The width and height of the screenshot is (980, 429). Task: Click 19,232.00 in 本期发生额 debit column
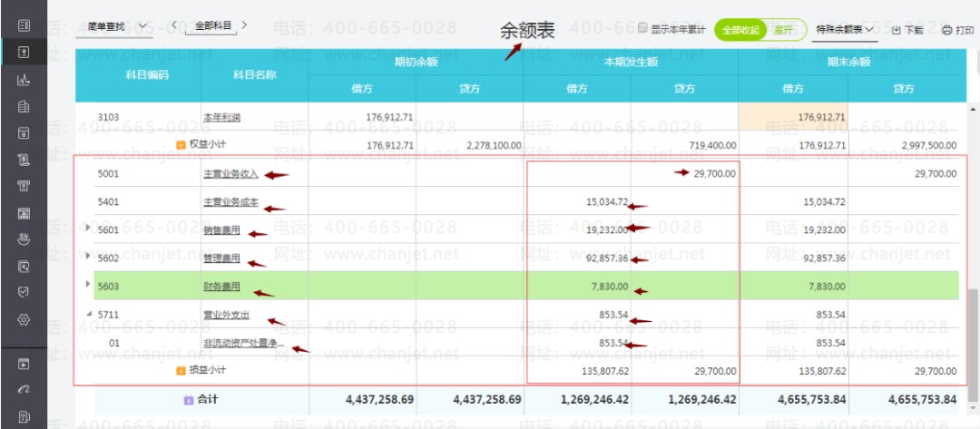click(x=607, y=230)
